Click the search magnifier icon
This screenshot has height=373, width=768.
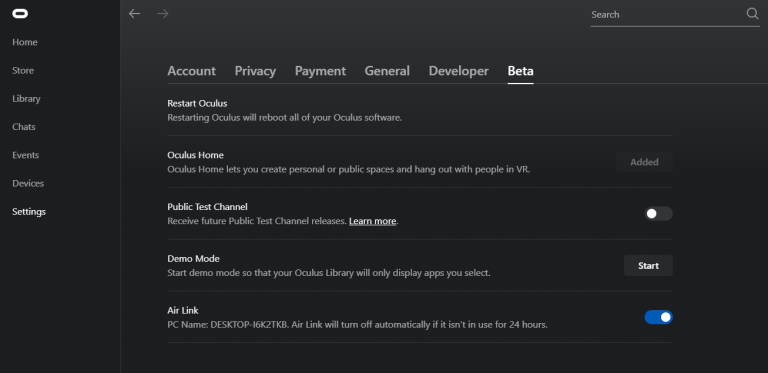[752, 14]
